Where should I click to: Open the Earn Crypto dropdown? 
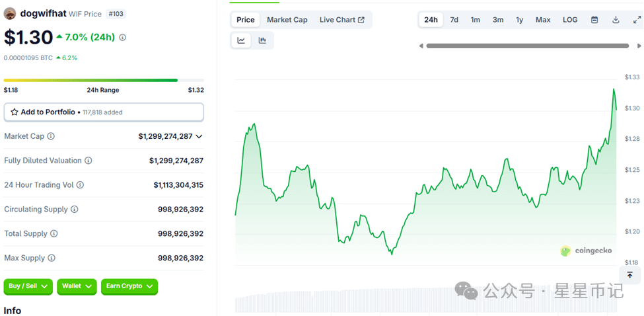129,286
